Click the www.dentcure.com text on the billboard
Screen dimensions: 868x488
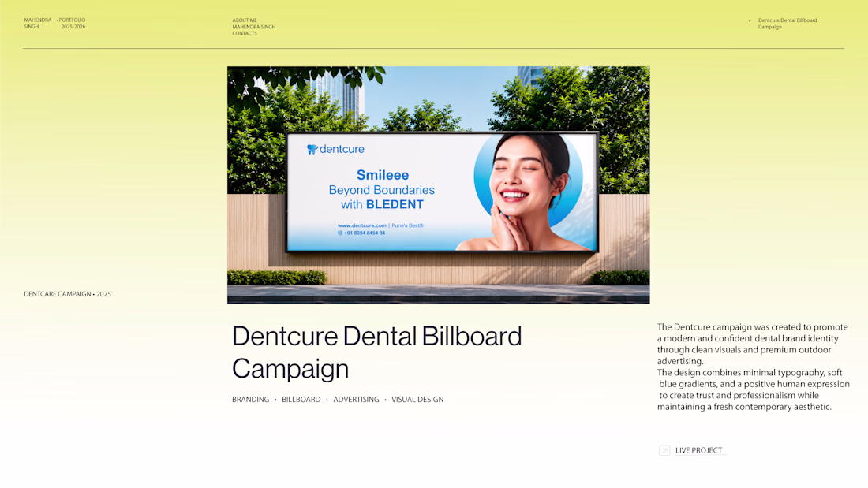click(362, 225)
